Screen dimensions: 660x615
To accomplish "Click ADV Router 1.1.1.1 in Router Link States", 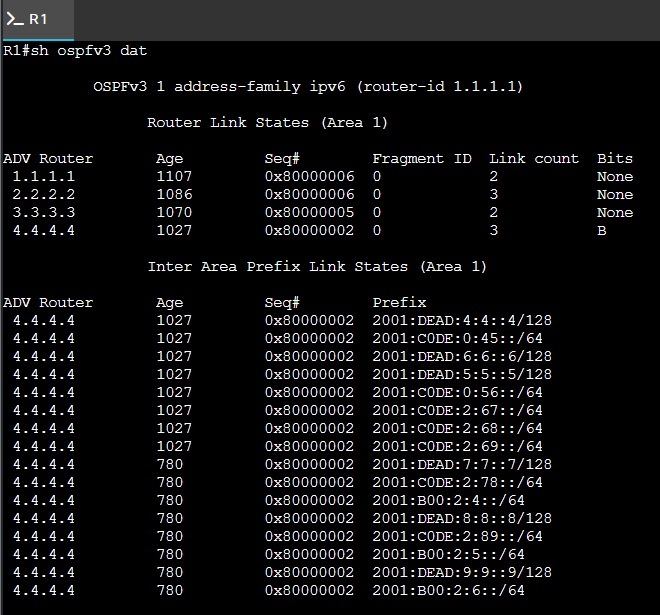I will [44, 176].
